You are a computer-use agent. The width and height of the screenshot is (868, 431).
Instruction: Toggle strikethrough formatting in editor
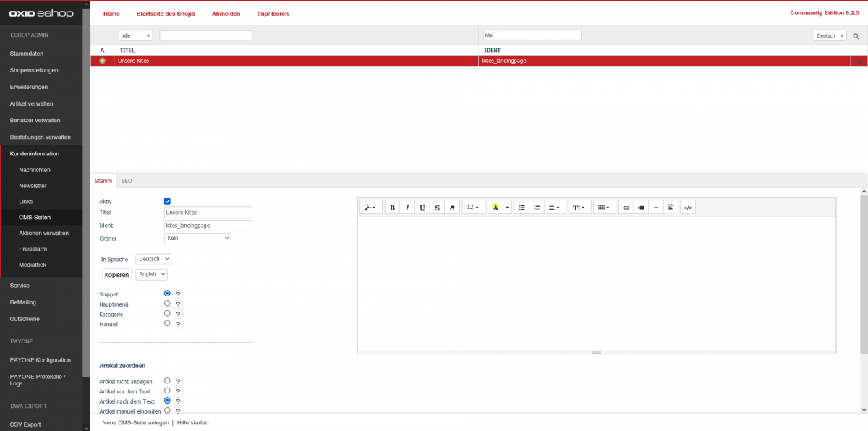click(437, 208)
